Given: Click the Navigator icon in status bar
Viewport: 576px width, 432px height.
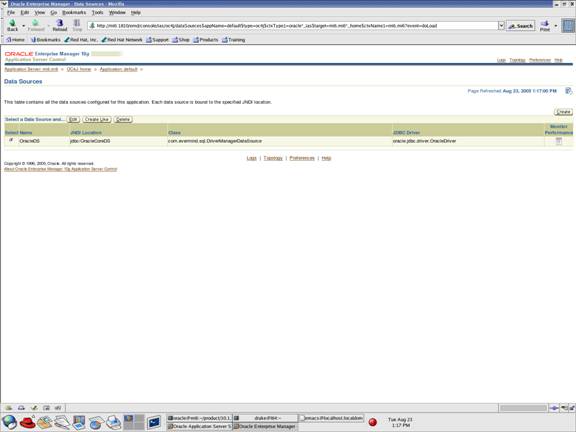Looking at the screenshot, I should (9, 408).
